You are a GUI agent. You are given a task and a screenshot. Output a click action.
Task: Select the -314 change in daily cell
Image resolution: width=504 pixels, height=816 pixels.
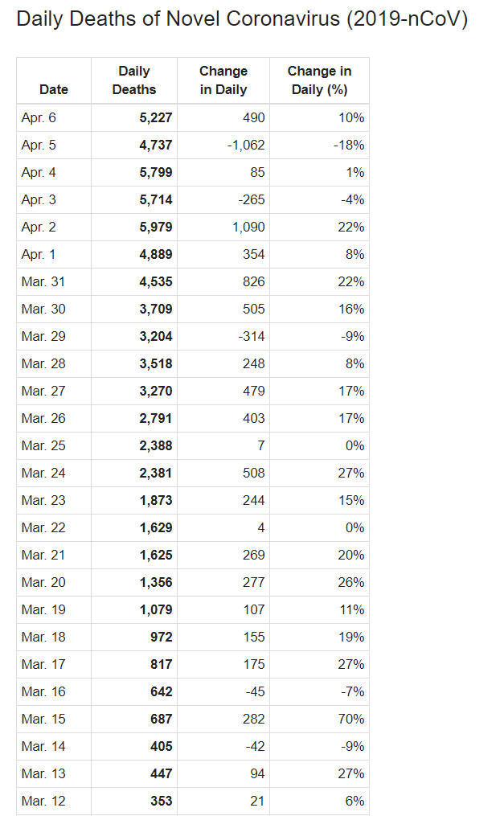[252, 337]
